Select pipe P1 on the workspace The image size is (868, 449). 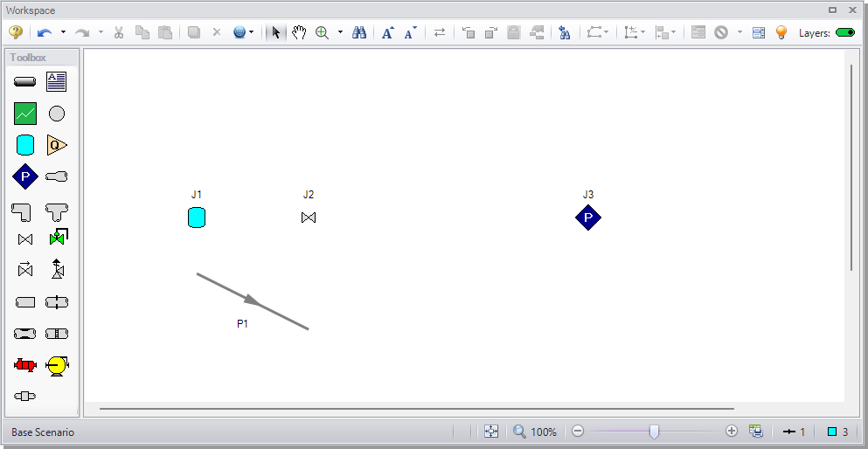pyautogui.click(x=253, y=301)
